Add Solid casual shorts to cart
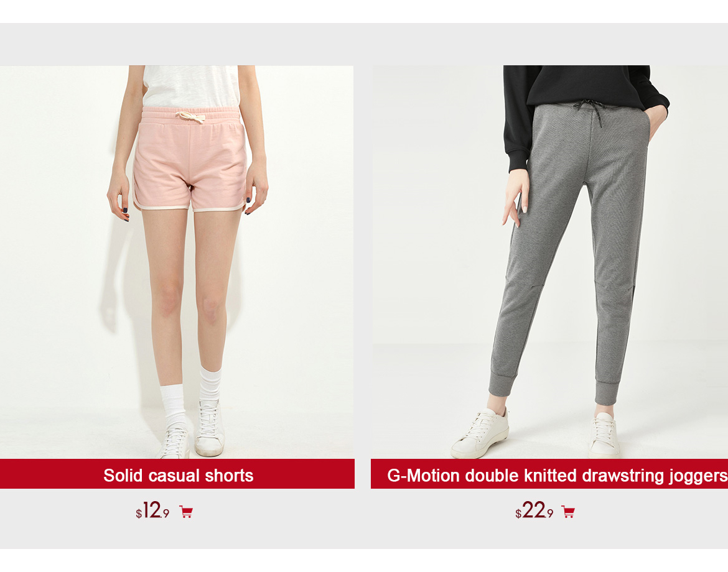This screenshot has height=572, width=728. coord(186,512)
